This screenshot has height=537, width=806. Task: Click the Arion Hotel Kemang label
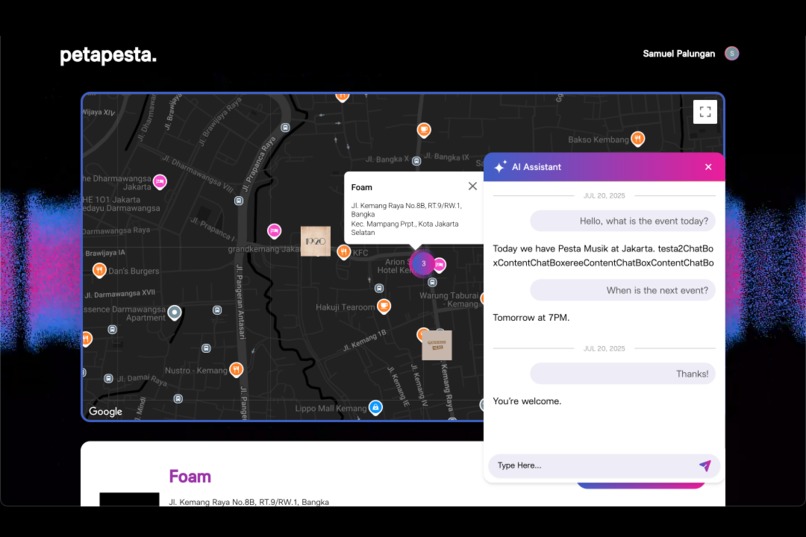coord(395,266)
